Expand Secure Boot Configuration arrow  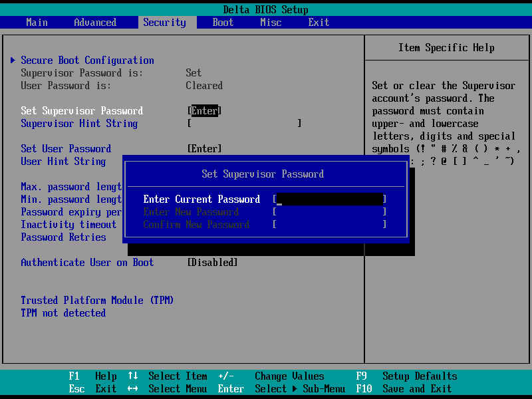[13, 61]
